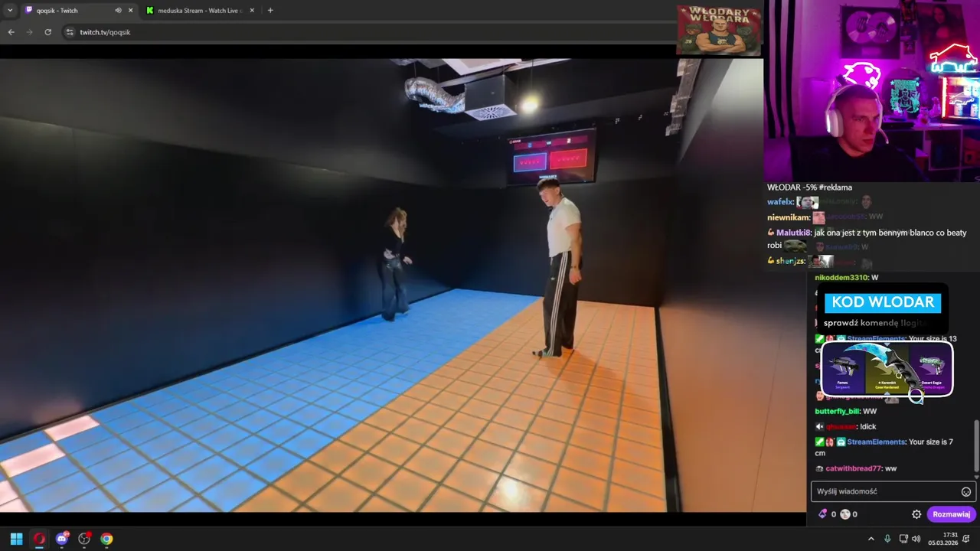Screen dimensions: 980x551
Task: Close the meduska Stream tab
Action: pyautogui.click(x=252, y=11)
